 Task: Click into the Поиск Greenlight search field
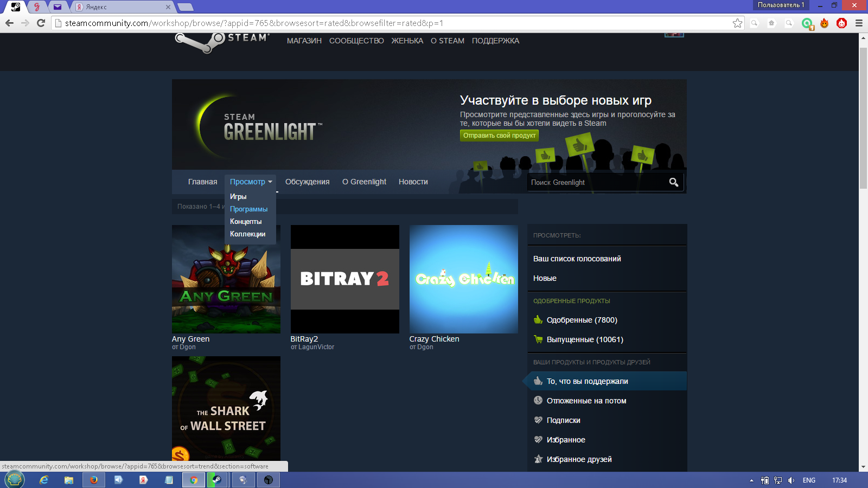click(x=597, y=183)
